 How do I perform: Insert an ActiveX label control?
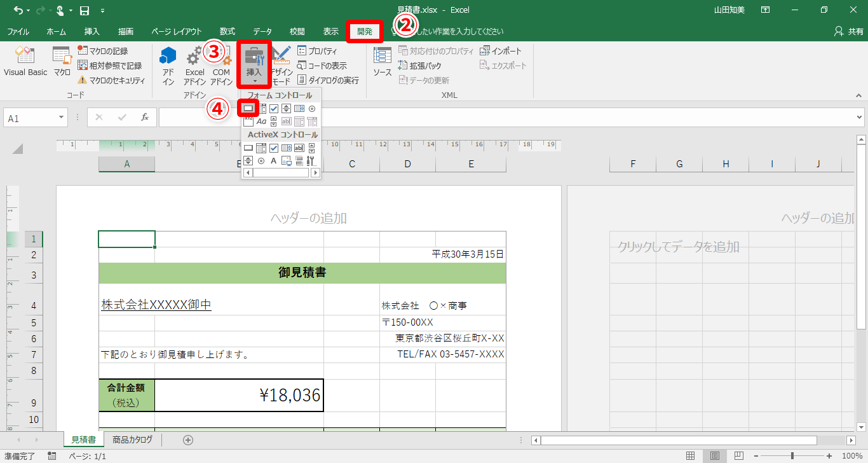pyautogui.click(x=274, y=161)
